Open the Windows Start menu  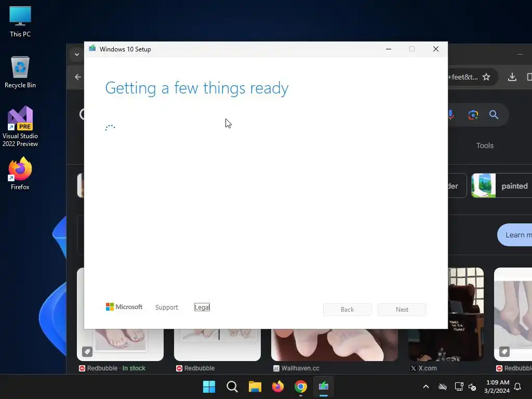coord(209,387)
